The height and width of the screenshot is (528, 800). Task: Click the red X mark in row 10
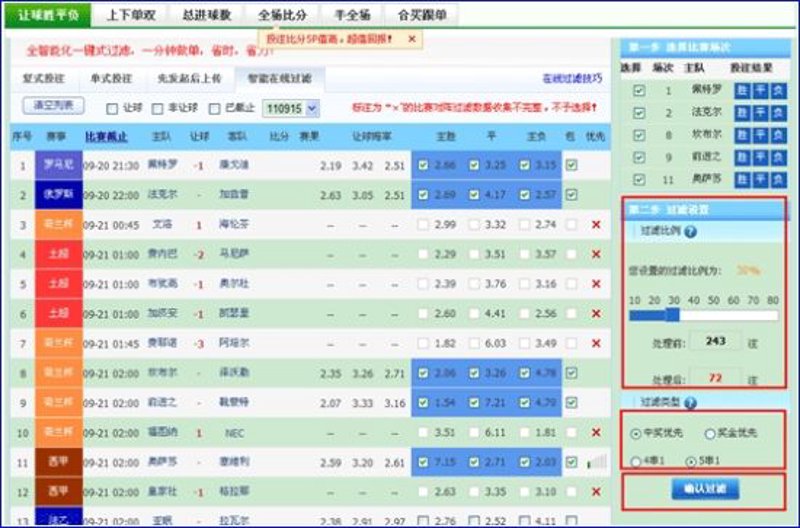tap(595, 433)
